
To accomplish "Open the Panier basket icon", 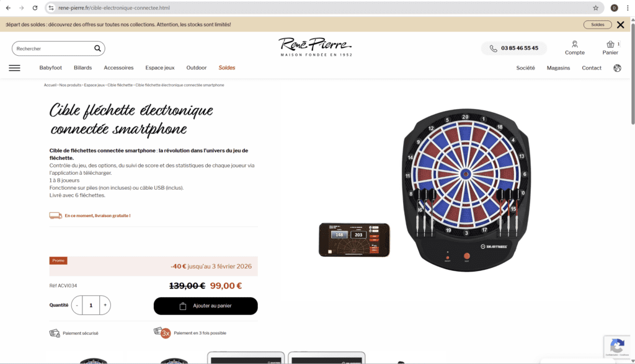I will 610,48.
